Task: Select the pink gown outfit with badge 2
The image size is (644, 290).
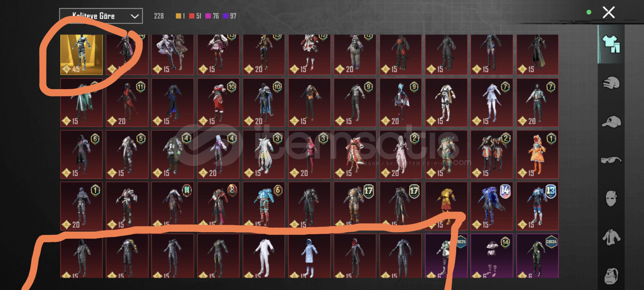Action: point(400,154)
